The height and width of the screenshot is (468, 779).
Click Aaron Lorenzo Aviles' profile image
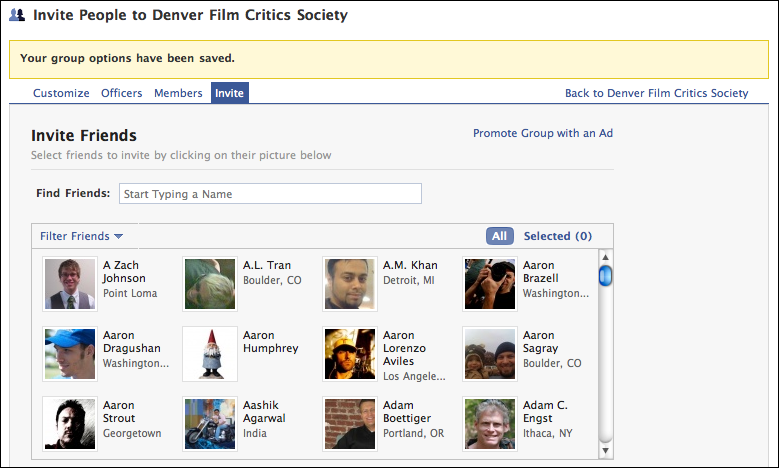click(x=350, y=354)
